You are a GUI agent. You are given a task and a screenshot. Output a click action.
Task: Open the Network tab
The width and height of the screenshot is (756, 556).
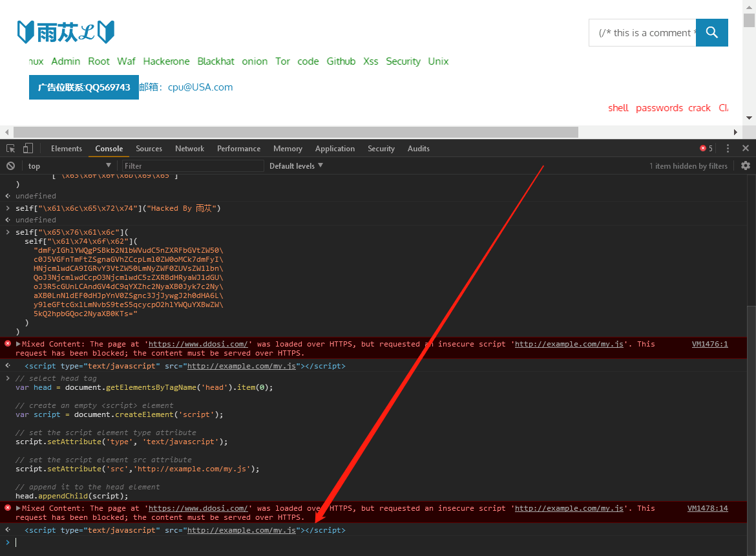[189, 149]
